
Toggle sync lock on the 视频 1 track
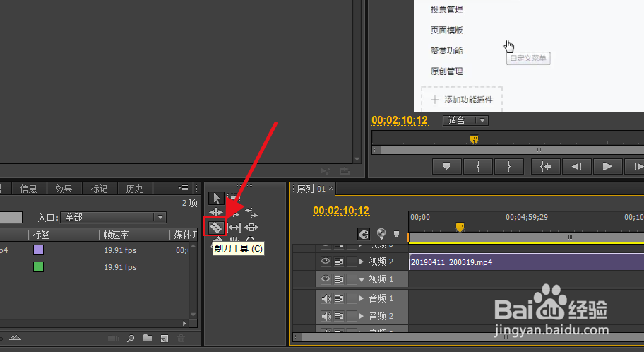(x=339, y=280)
